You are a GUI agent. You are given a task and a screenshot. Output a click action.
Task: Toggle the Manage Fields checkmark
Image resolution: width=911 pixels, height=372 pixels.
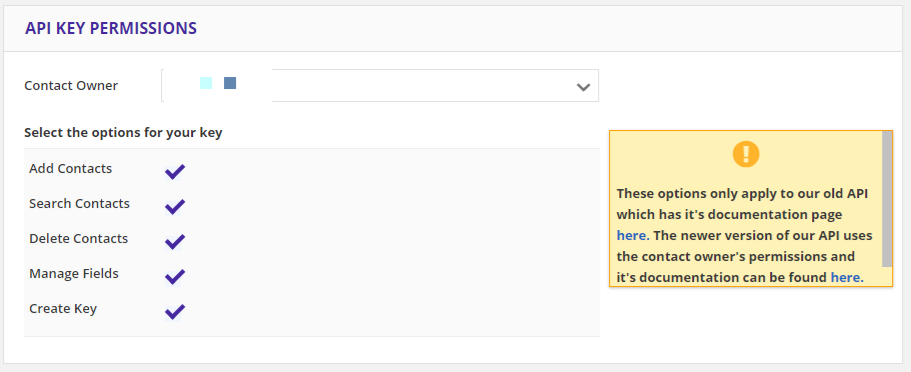(175, 276)
